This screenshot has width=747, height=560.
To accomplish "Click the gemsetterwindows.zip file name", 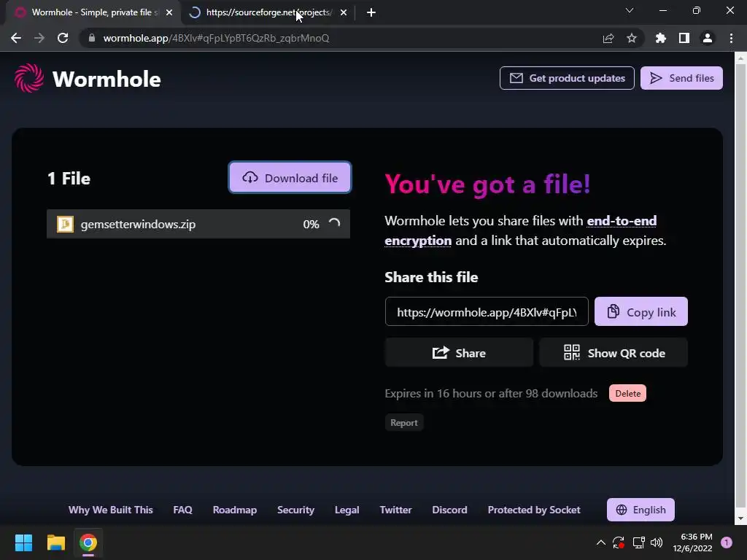I will tap(138, 225).
